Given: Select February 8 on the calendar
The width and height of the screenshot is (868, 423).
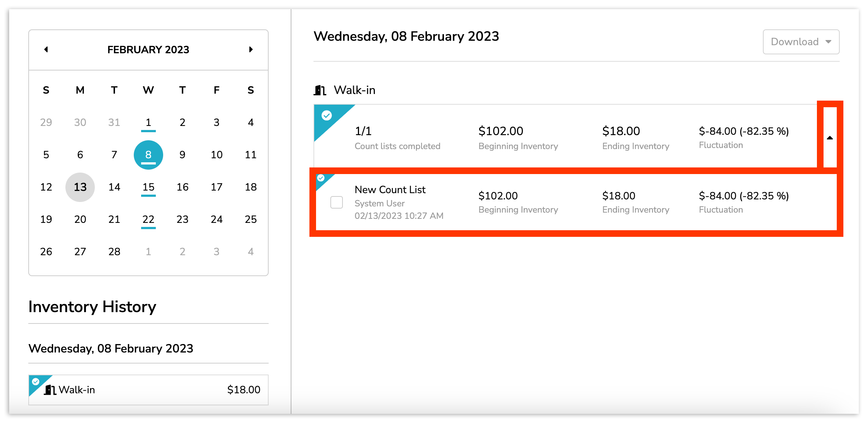Looking at the screenshot, I should tap(148, 155).
